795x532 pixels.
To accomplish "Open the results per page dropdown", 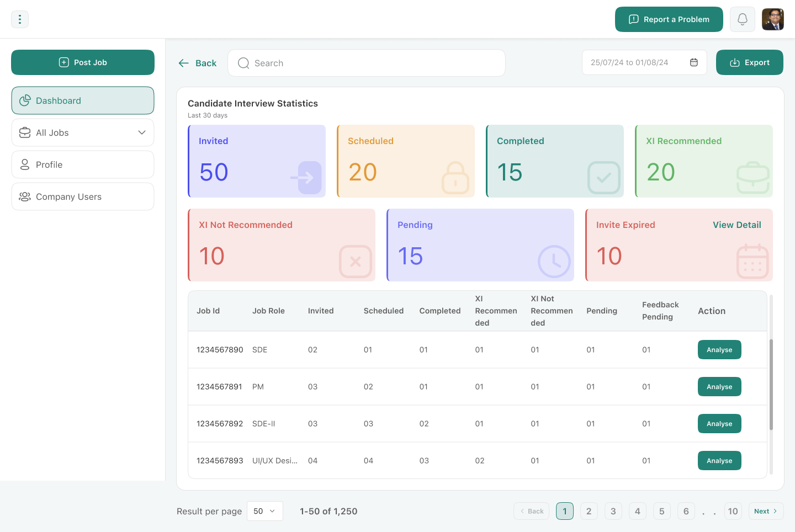I will tap(264, 511).
